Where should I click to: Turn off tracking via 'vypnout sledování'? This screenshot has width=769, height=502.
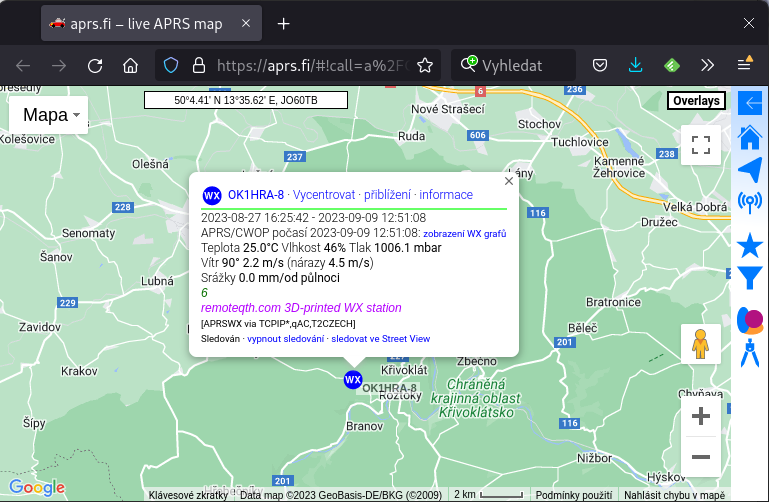click(286, 339)
